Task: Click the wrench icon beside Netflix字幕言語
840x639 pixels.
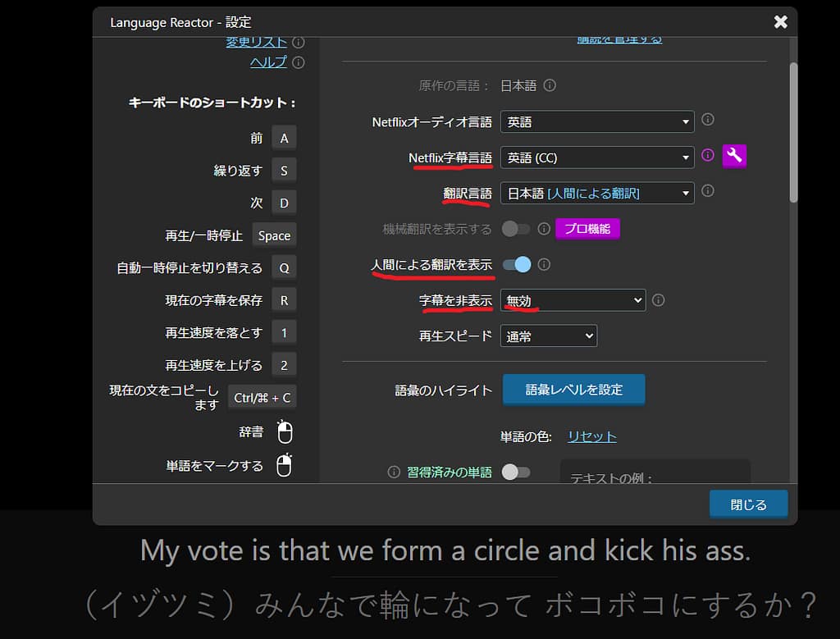Action: (734, 155)
